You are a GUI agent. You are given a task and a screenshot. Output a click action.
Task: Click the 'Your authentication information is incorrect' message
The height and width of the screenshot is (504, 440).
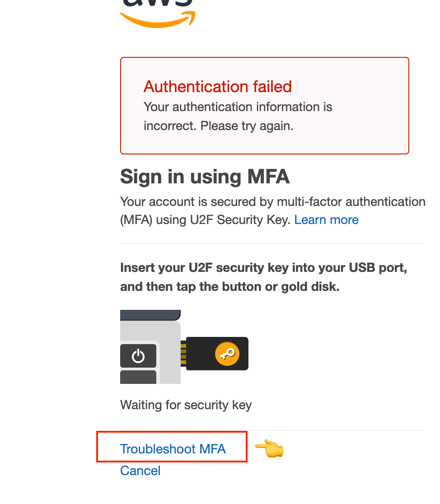pyautogui.click(x=238, y=117)
